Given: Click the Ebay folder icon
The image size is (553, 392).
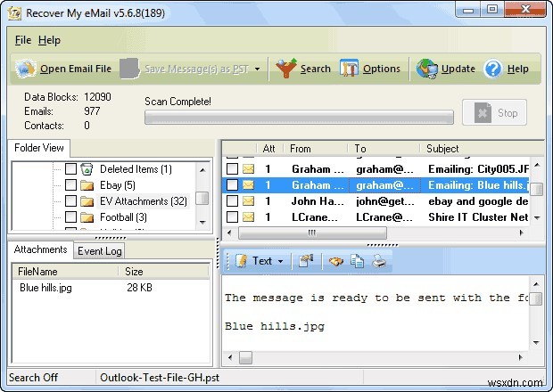Looking at the screenshot, I should point(87,185).
